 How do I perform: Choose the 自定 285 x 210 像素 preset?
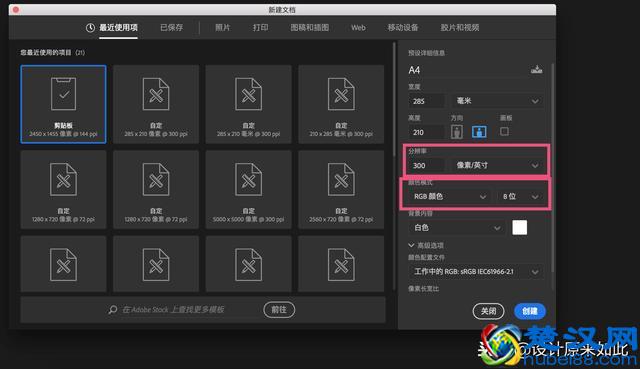[x=156, y=104]
